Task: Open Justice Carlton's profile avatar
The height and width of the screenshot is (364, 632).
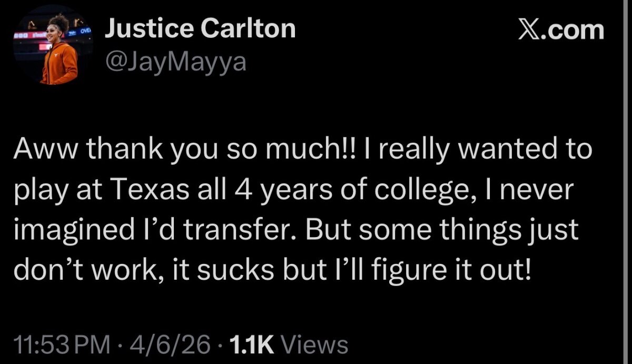Action: tap(53, 49)
